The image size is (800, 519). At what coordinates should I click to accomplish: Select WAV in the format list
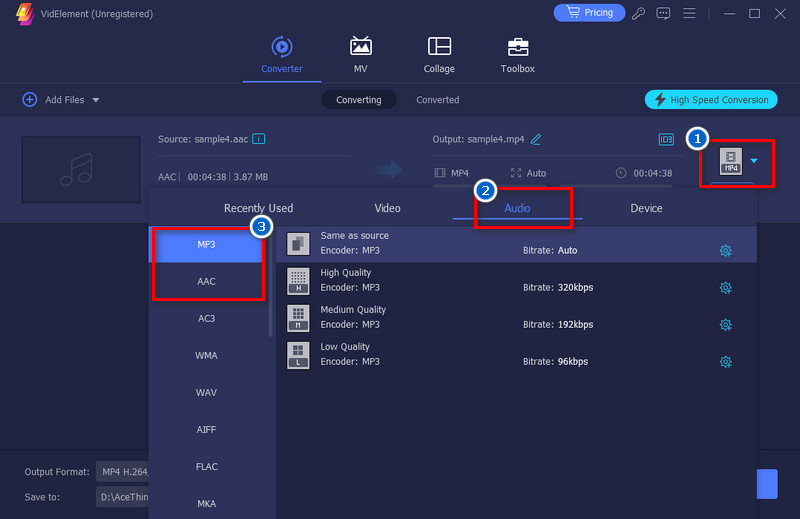[x=207, y=392]
